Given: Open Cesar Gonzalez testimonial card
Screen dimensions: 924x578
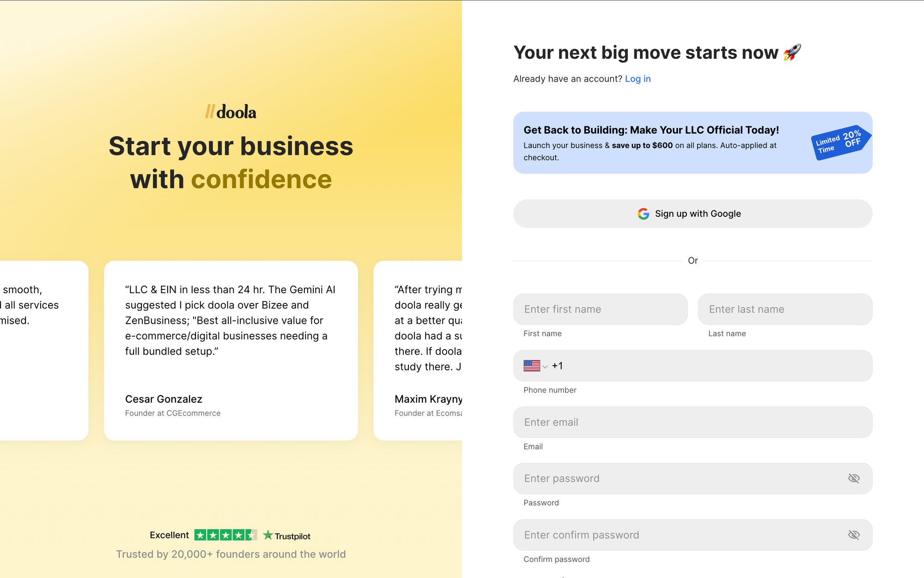Looking at the screenshot, I should (x=231, y=350).
